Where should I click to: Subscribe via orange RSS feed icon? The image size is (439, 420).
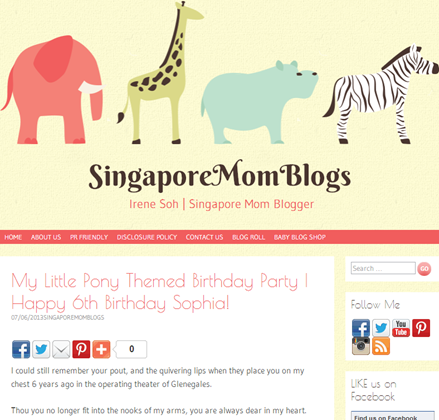tap(381, 346)
